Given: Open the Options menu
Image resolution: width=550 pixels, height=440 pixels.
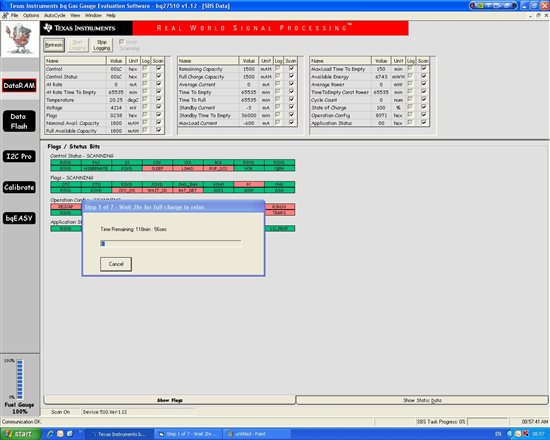Looking at the screenshot, I should point(31,15).
